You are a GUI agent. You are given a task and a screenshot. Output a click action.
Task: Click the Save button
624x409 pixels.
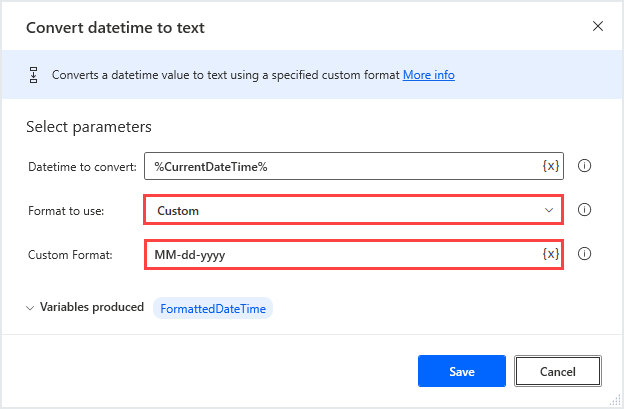coord(461,371)
